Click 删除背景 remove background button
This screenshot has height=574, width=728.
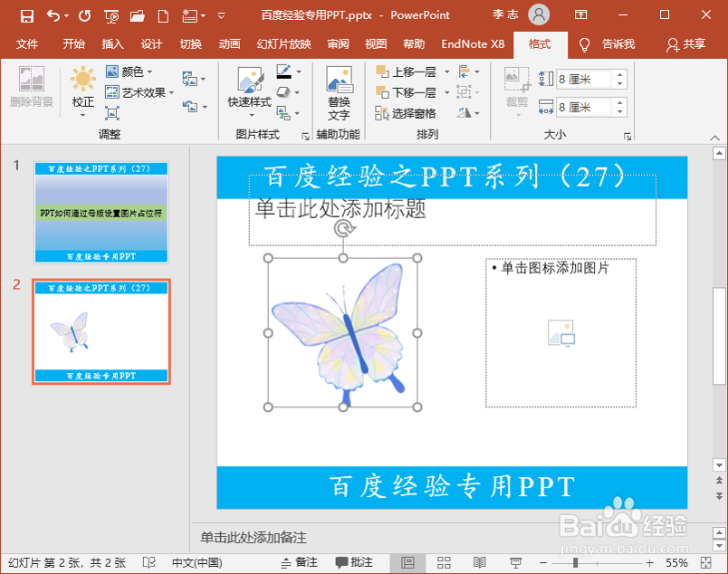(x=32, y=86)
